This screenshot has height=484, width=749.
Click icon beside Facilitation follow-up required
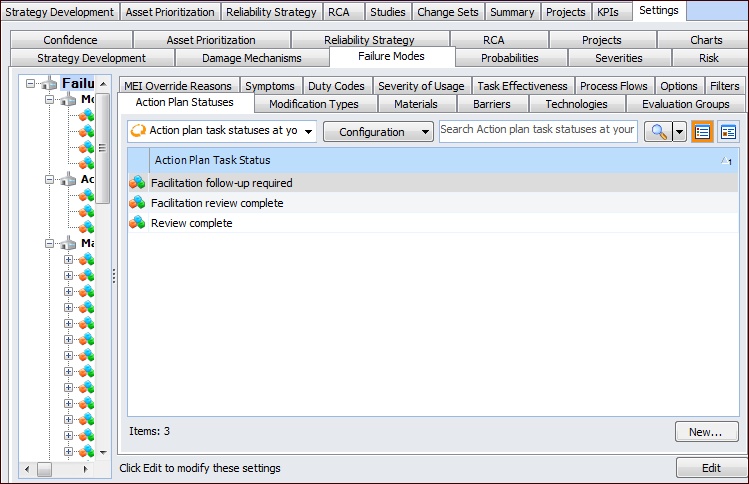point(137,183)
